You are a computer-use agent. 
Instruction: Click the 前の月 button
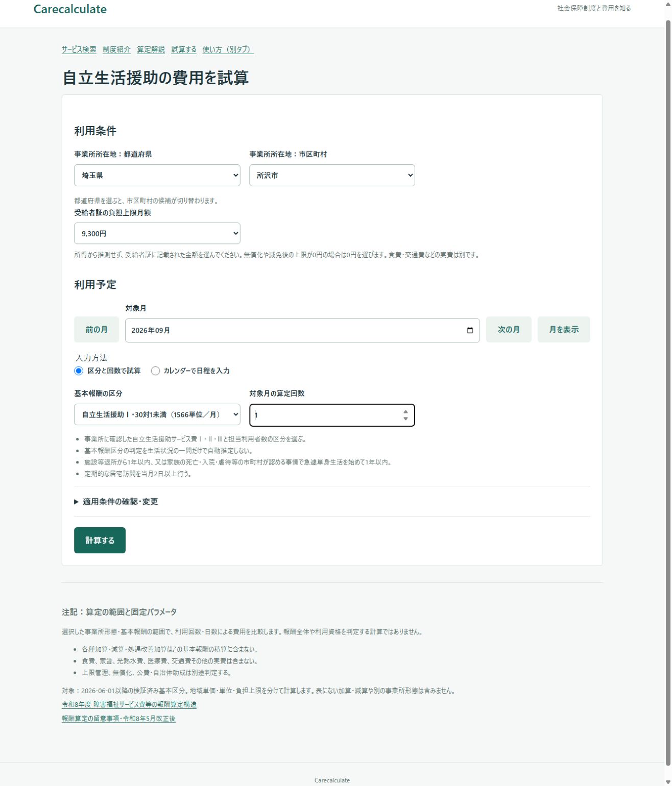tap(97, 330)
